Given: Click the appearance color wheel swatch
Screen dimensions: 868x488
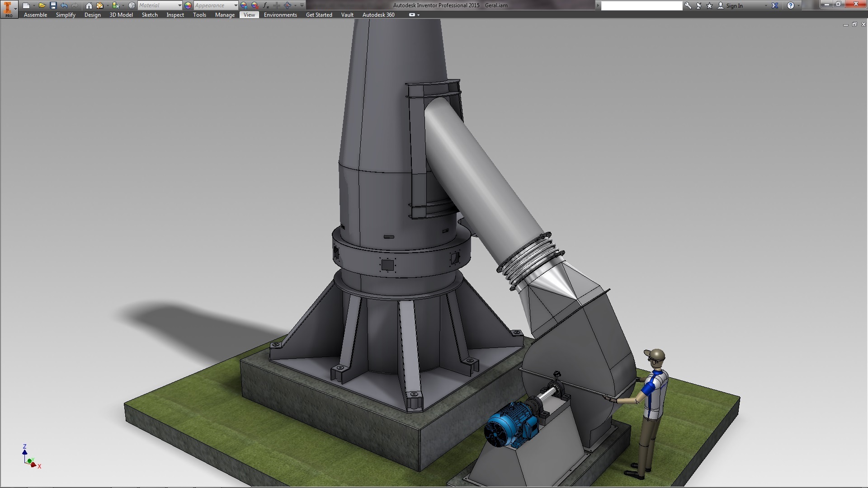Looking at the screenshot, I should point(188,5).
